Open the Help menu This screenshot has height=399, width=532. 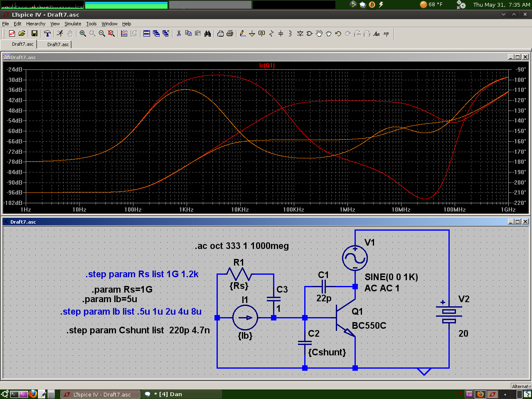127,24
